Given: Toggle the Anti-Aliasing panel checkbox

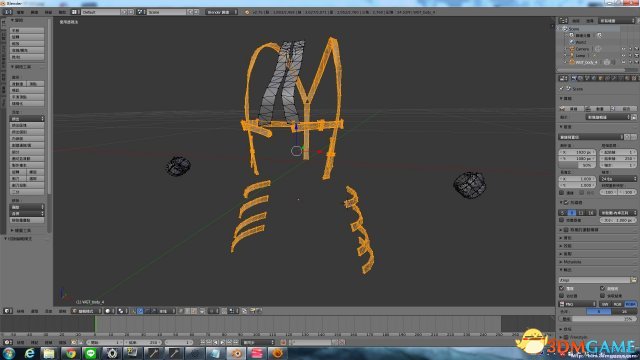Looking at the screenshot, I should [566, 202].
